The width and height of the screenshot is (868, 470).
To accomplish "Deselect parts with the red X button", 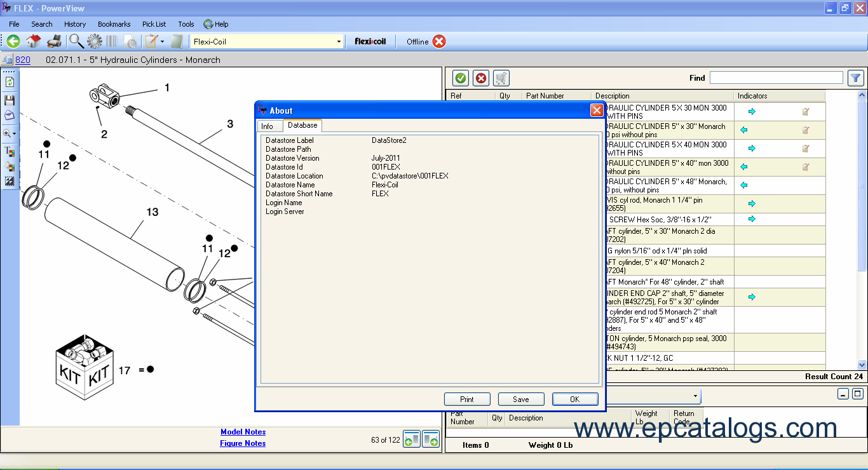I will (481, 78).
